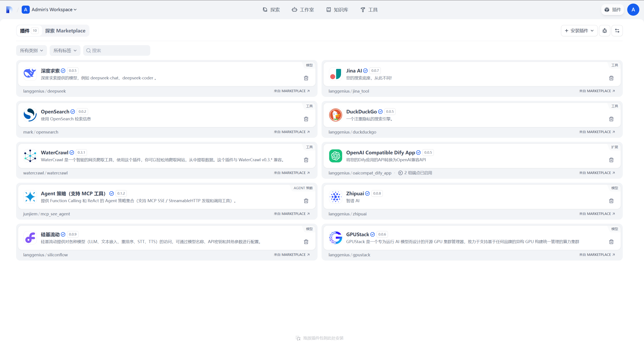Delete the WaterCrawl plugin

306,160
